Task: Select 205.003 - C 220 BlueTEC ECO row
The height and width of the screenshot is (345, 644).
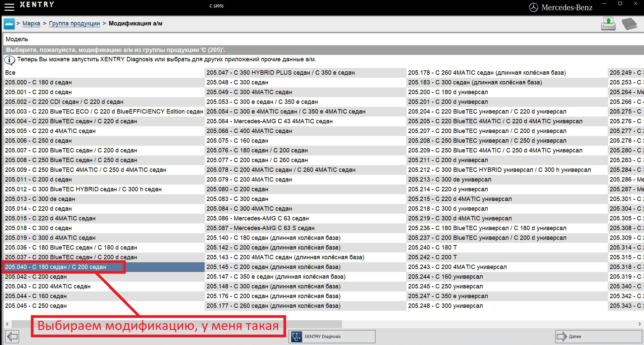Action: pos(104,112)
